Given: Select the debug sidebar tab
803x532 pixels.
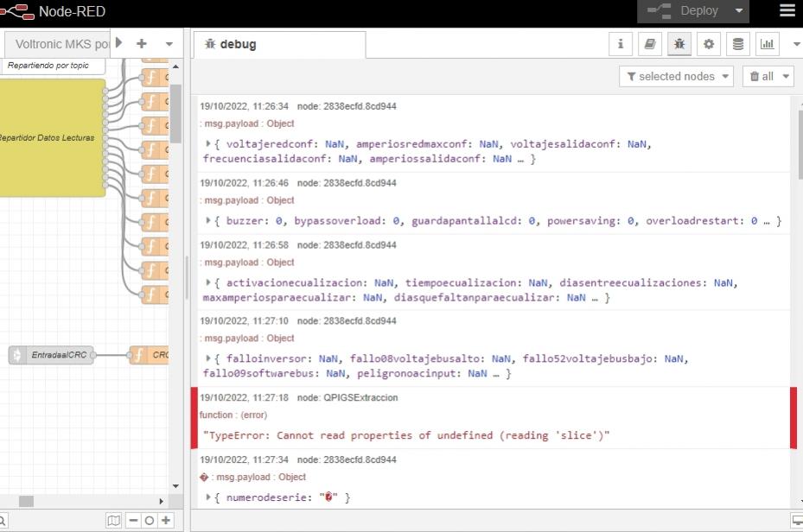Looking at the screenshot, I should pyautogui.click(x=279, y=45).
